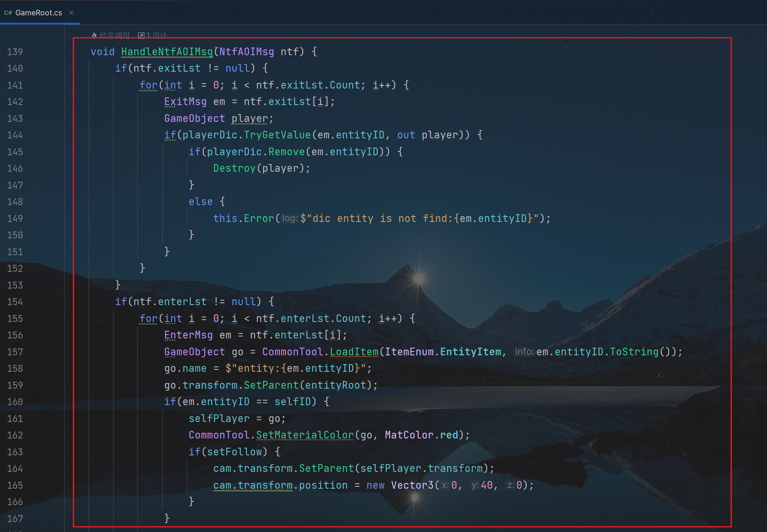Click line number 139 in the gutter
767x532 pixels.
tap(15, 52)
